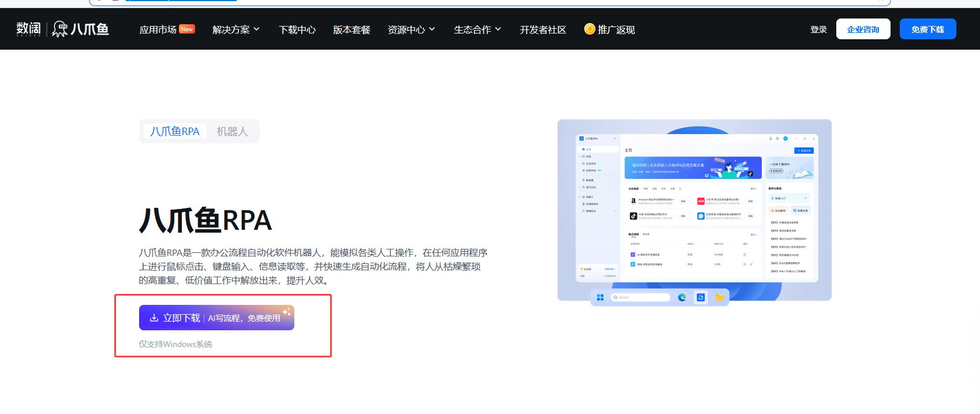Click 一分钟了解RPA card in preview
The height and width of the screenshot is (414, 980).
point(790,167)
